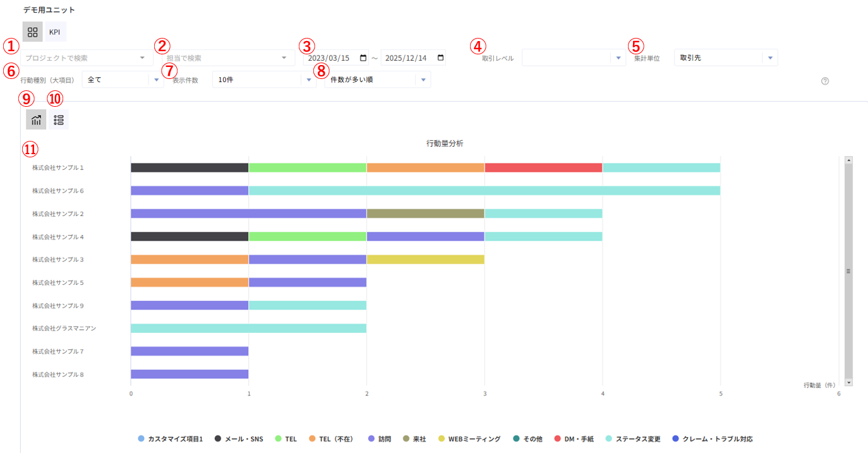The width and height of the screenshot is (868, 453).
Task: Open the 件数が多い順 sort dropdown
Action: point(377,80)
